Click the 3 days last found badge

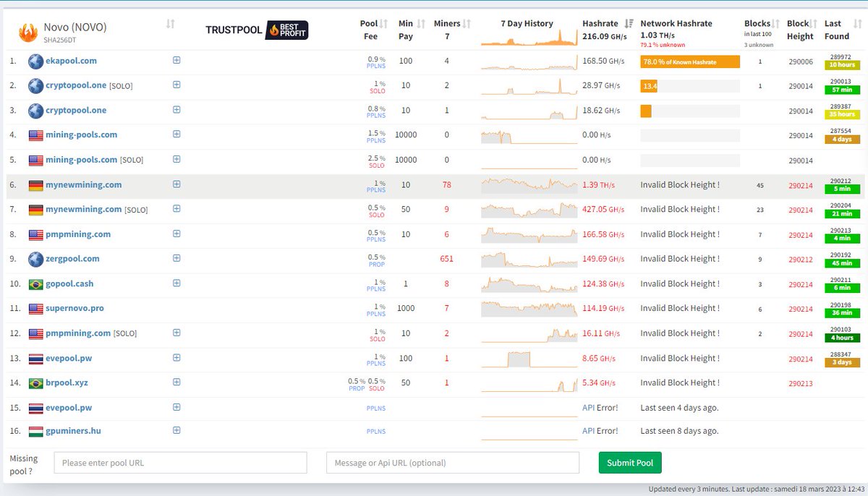coord(842,362)
